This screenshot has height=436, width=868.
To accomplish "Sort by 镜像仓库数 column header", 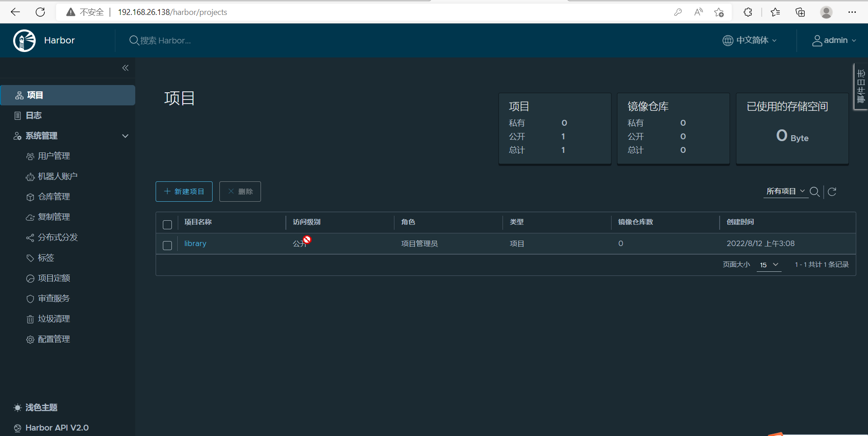I will point(636,222).
